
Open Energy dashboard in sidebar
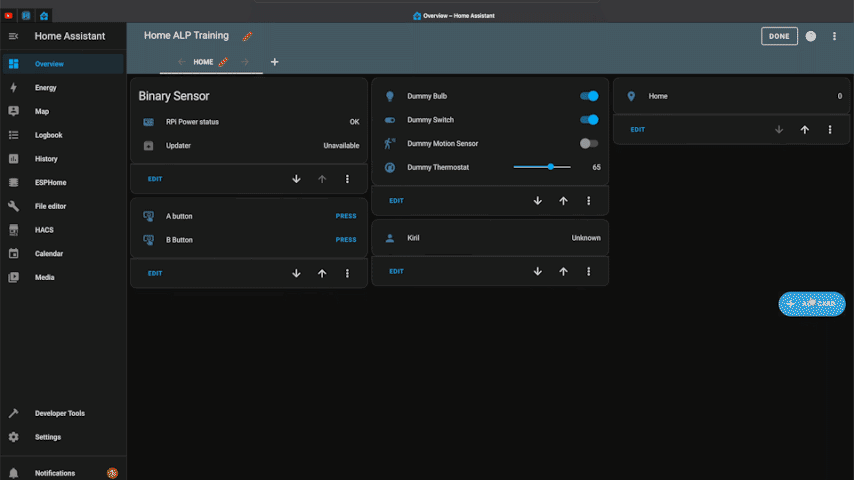63,88
